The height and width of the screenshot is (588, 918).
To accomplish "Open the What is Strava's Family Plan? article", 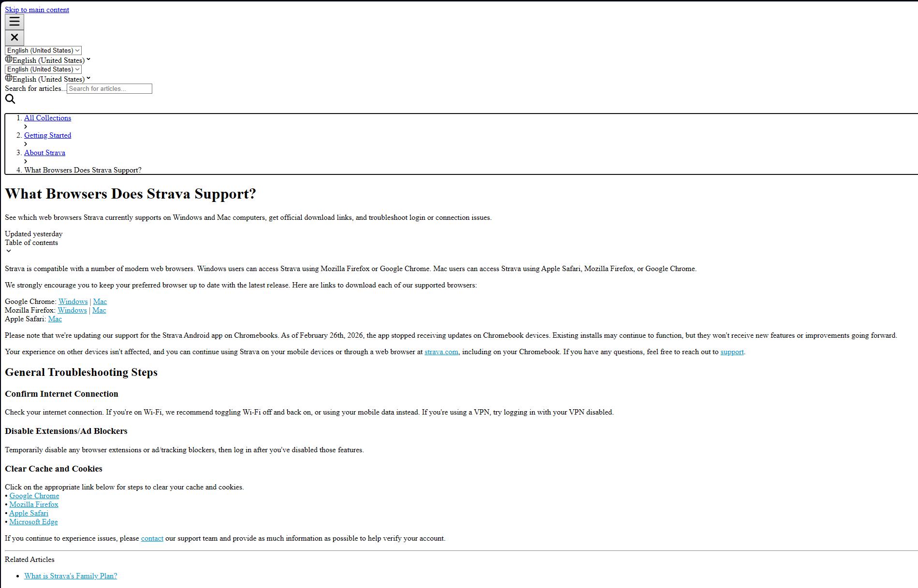I will [x=71, y=576].
